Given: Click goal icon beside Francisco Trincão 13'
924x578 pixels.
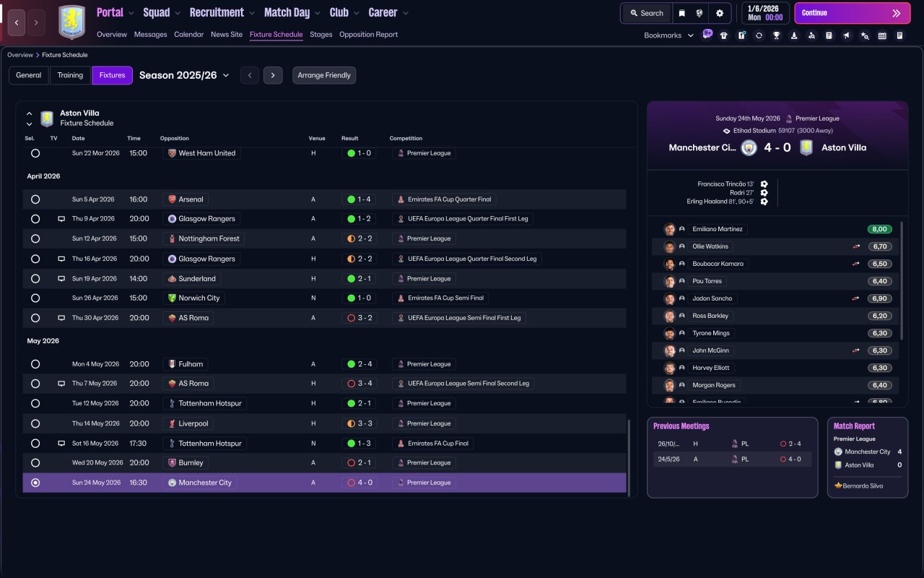Looking at the screenshot, I should [x=764, y=184].
